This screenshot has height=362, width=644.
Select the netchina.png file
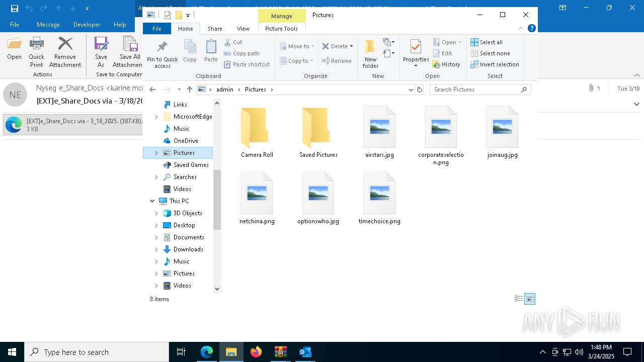click(257, 198)
